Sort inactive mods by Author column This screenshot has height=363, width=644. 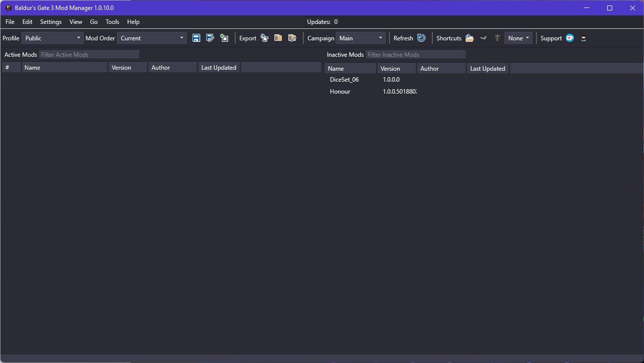pyautogui.click(x=441, y=68)
